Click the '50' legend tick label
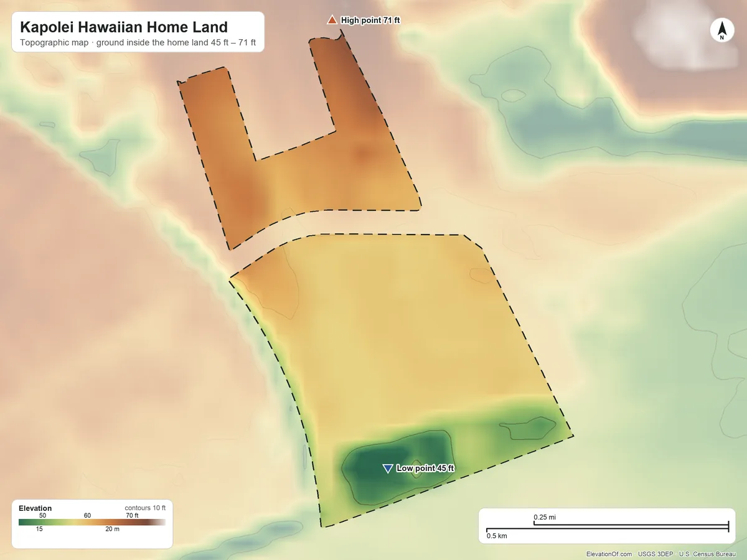 pos(42,515)
